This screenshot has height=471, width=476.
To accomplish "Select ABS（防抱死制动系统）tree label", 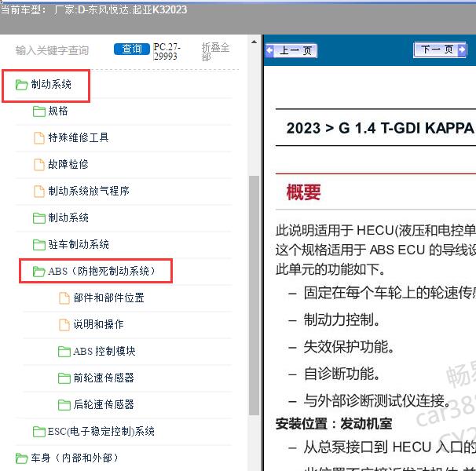I will click(102, 271).
